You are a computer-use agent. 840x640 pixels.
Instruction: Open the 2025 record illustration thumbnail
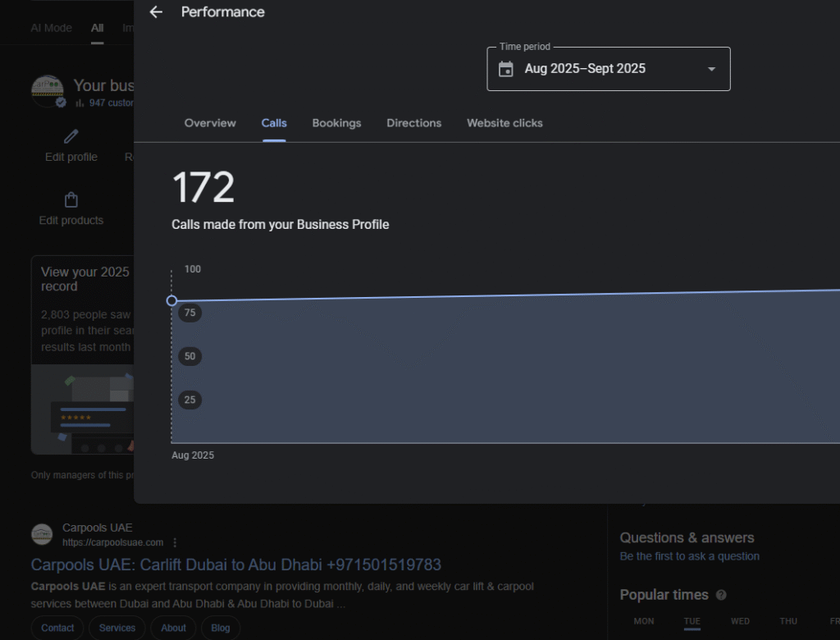[x=82, y=409]
